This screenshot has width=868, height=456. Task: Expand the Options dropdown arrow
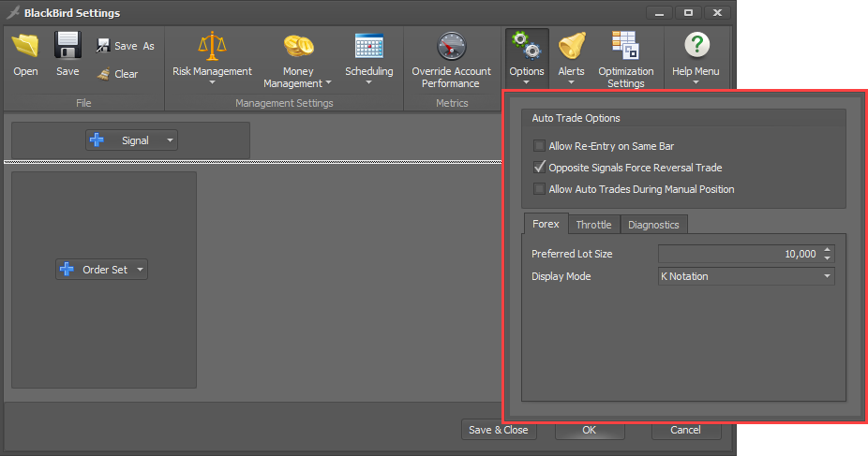coord(527,83)
